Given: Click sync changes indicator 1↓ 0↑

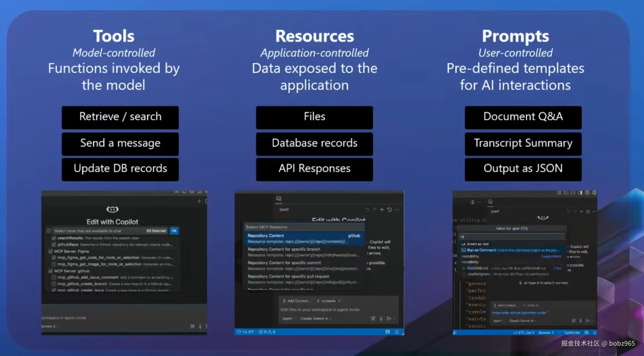Looking at the screenshot, I should click(x=245, y=332).
